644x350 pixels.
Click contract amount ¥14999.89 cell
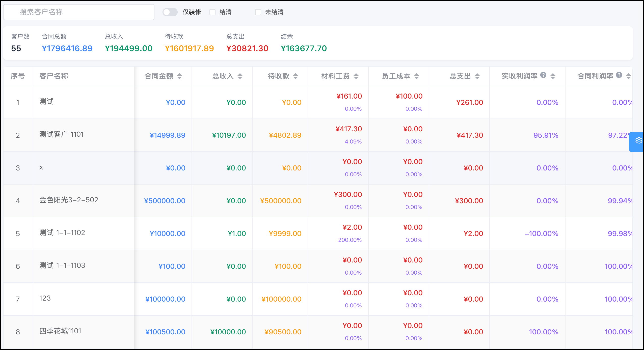click(x=168, y=135)
